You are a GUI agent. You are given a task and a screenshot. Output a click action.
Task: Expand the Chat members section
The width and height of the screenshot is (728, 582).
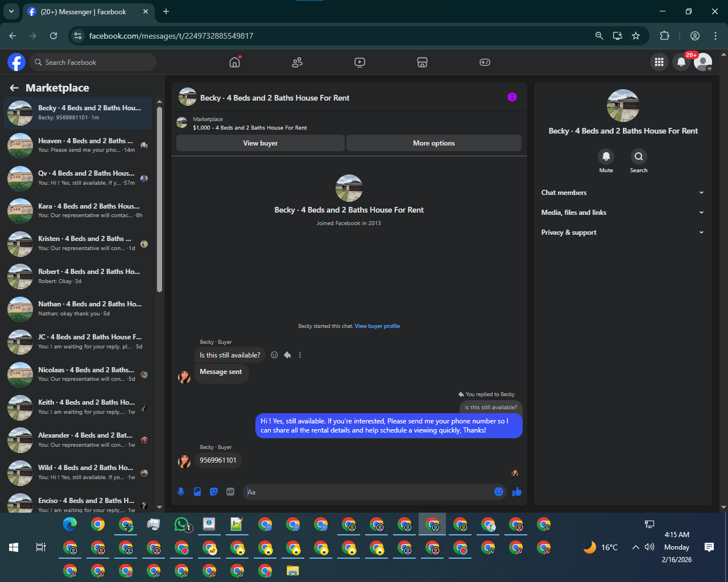(x=623, y=193)
